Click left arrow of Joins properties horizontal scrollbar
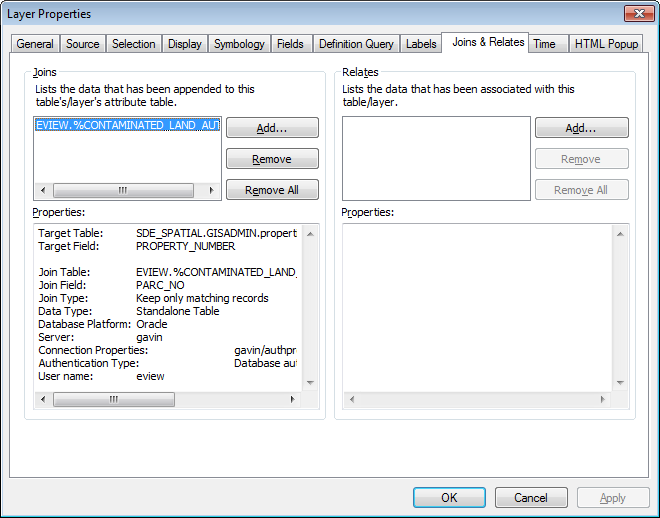This screenshot has width=660, height=518. click(x=43, y=399)
